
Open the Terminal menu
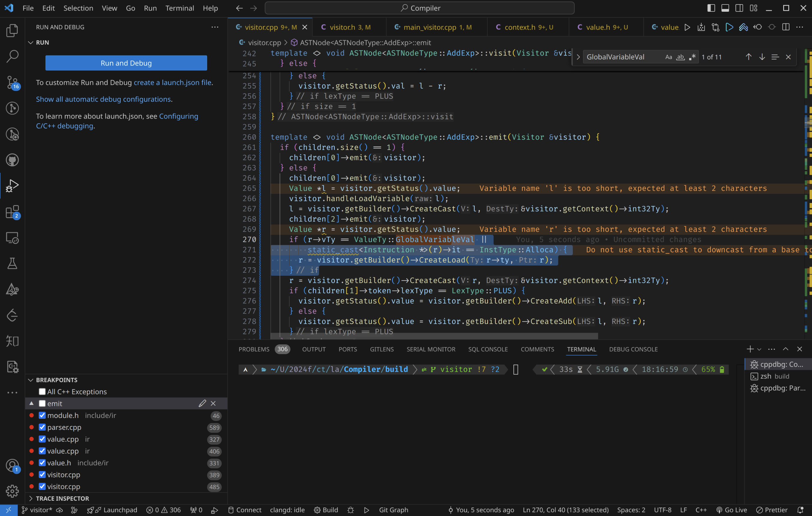(x=179, y=8)
